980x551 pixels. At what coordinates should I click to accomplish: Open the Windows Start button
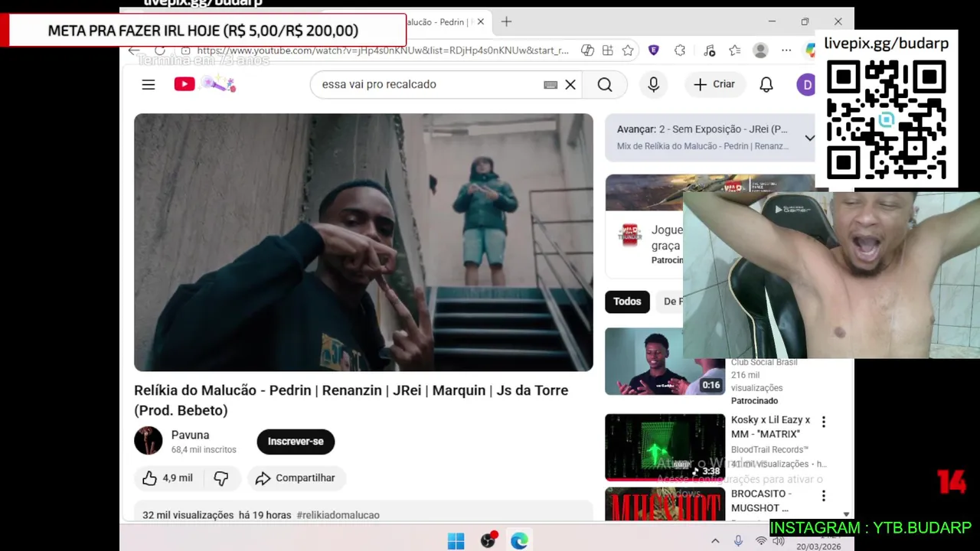pyautogui.click(x=456, y=541)
